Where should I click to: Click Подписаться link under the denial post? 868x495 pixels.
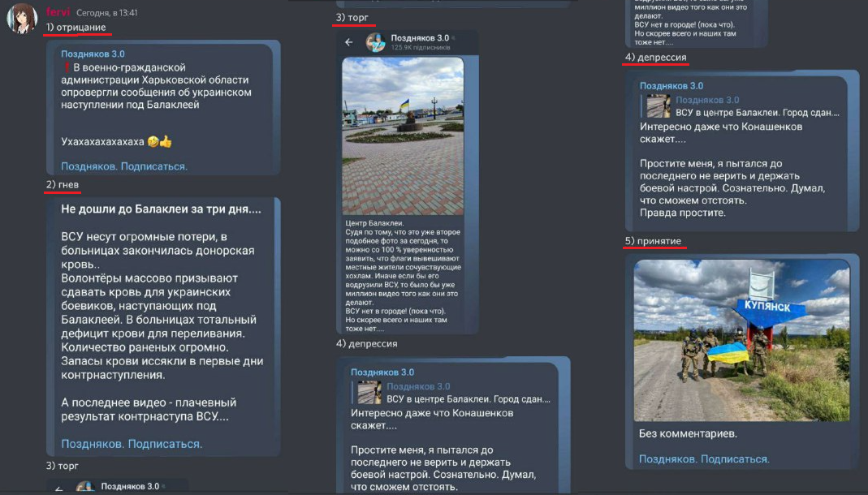point(154,166)
